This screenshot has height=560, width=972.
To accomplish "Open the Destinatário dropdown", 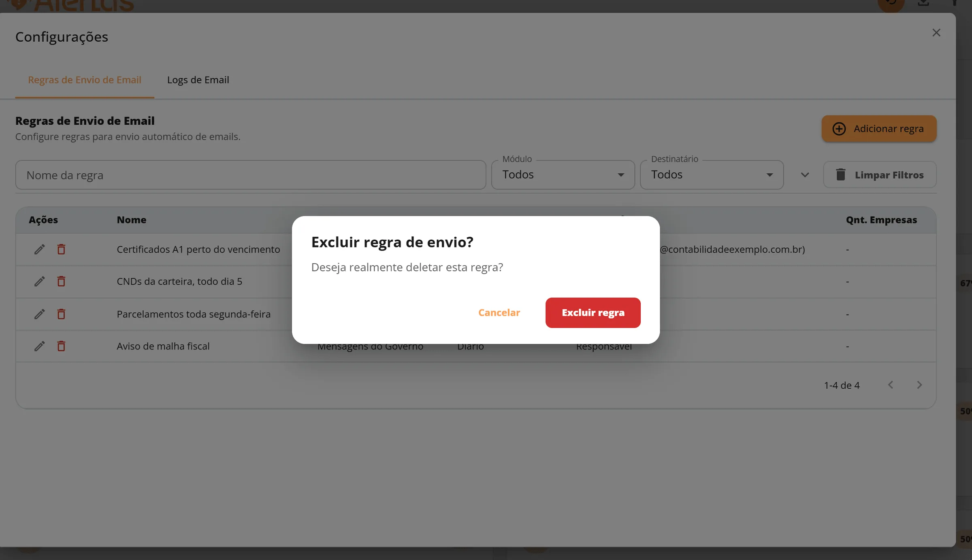I will [712, 175].
